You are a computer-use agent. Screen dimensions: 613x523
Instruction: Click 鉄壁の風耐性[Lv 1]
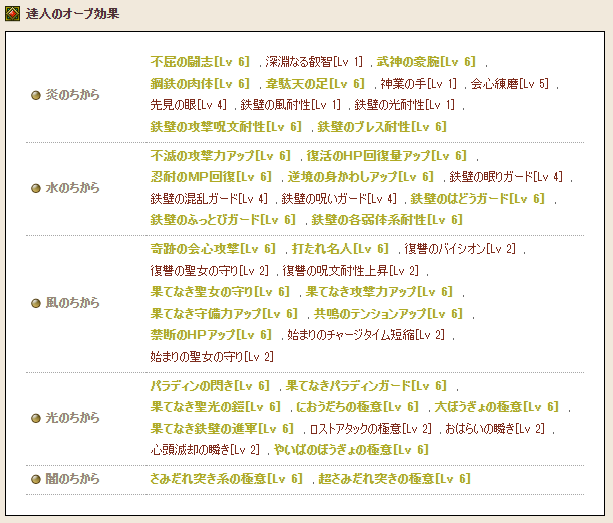click(x=290, y=105)
